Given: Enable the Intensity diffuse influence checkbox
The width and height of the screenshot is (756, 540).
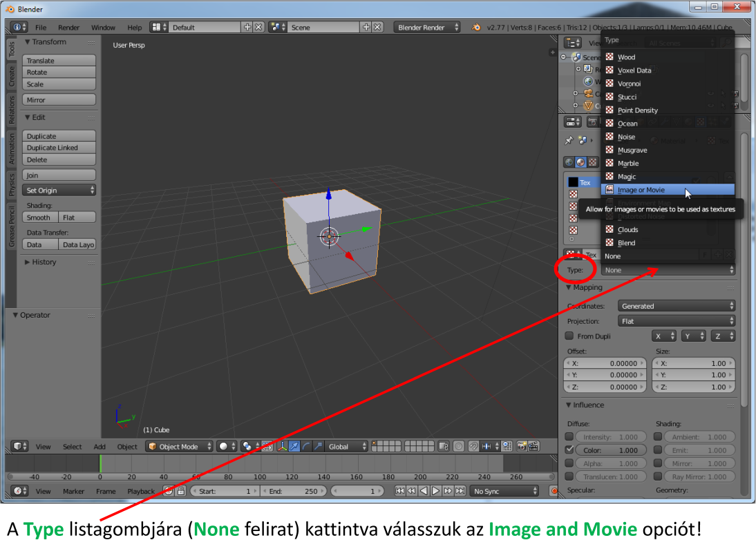Looking at the screenshot, I should point(569,437).
